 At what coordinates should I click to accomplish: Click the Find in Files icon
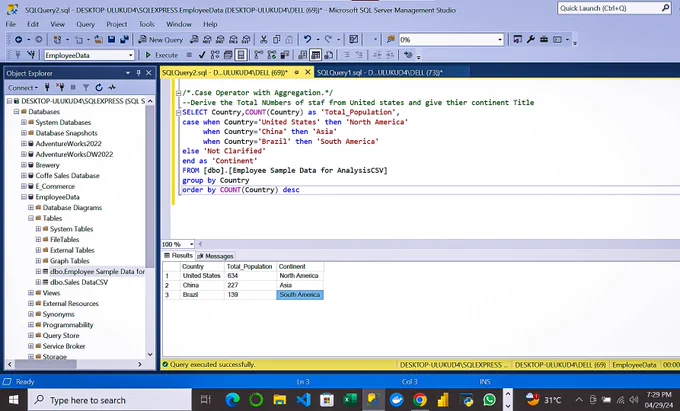point(390,39)
